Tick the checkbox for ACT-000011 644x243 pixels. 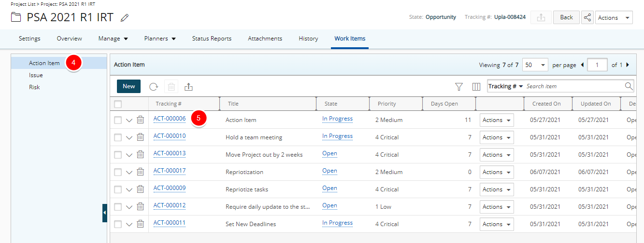118,224
